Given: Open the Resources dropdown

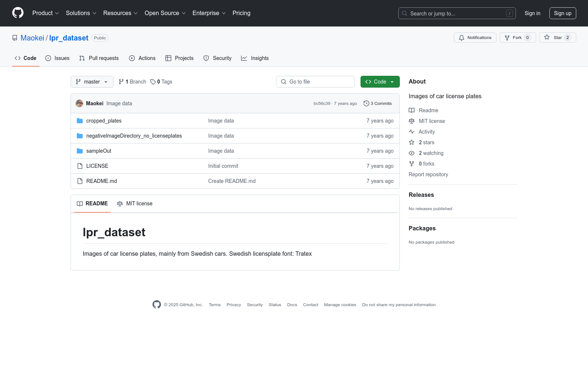Looking at the screenshot, I should coord(121,13).
